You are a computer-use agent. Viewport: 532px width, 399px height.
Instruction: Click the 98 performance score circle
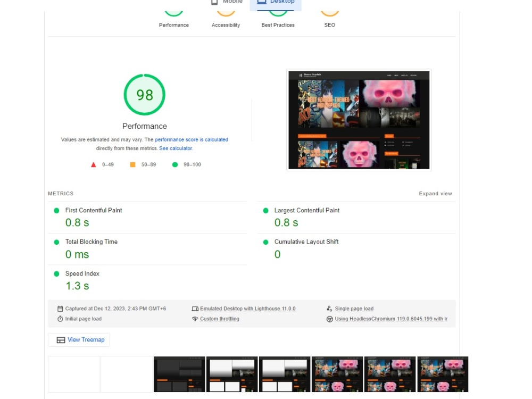145,95
